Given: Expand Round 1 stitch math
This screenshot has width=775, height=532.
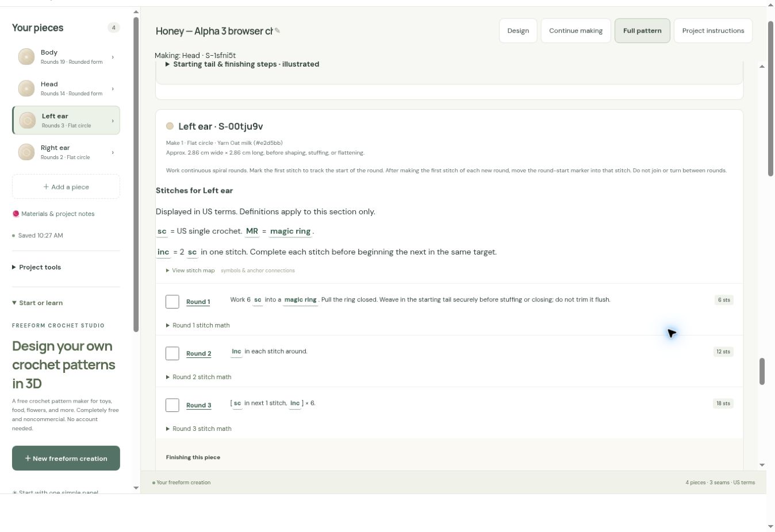Looking at the screenshot, I should 198,325.
